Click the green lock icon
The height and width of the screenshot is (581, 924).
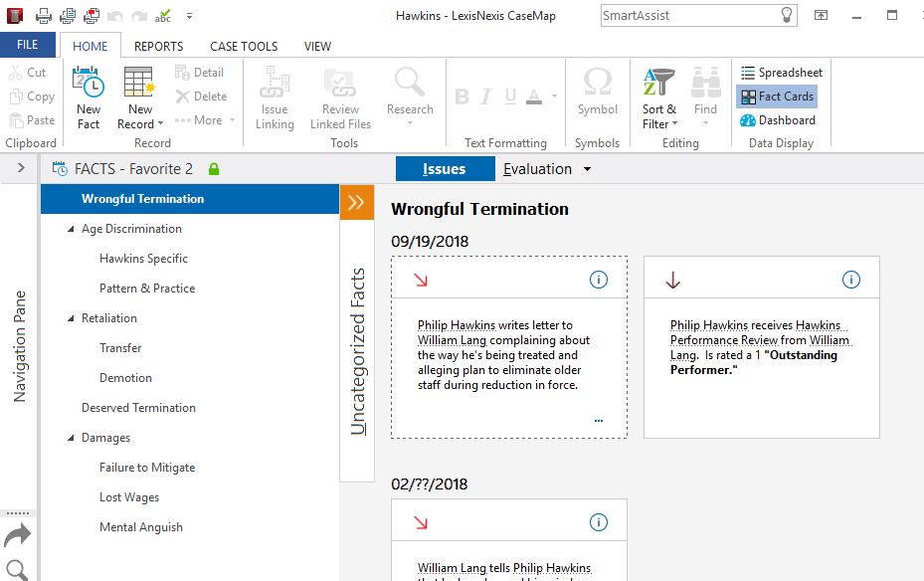(214, 169)
